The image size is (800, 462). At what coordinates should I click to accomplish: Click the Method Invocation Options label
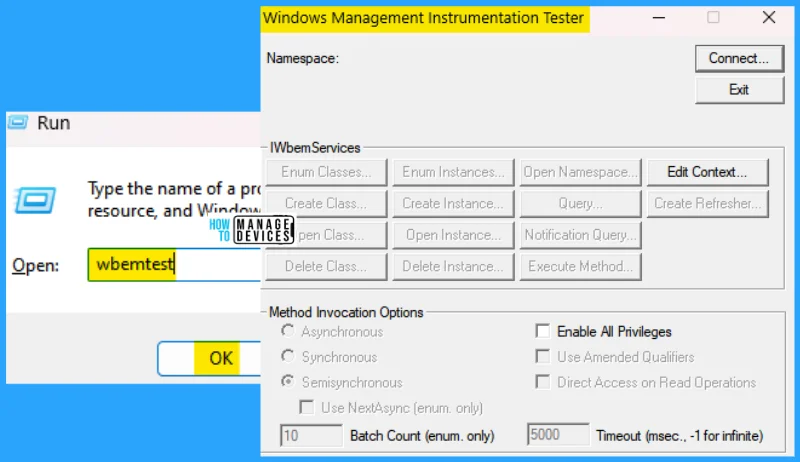point(346,313)
